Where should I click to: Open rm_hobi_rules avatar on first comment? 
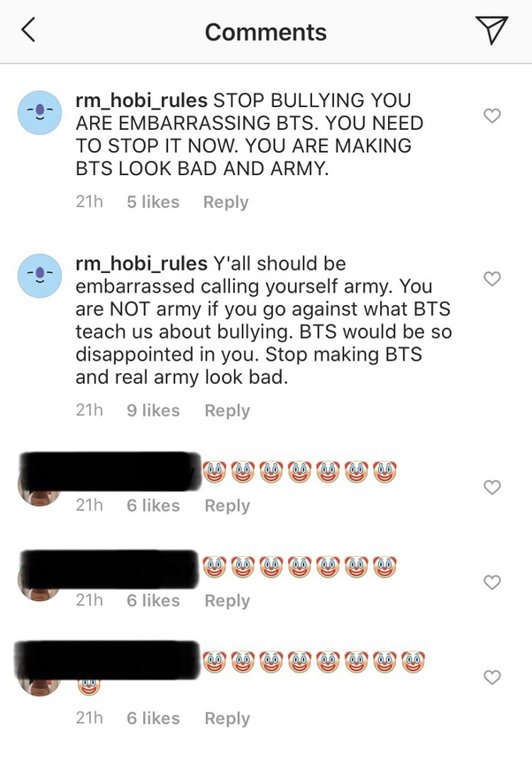pyautogui.click(x=40, y=112)
